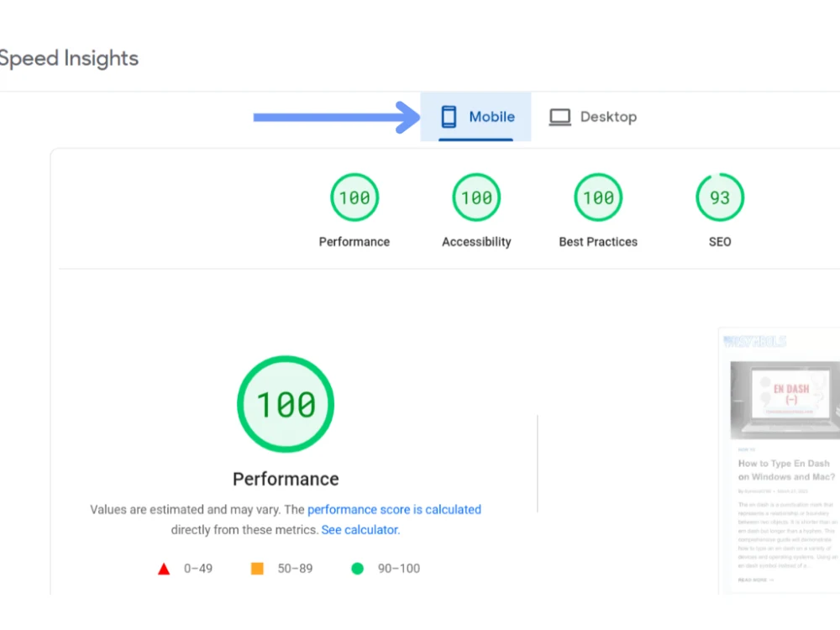
Task: Select the Accessibility score gauge
Action: tap(476, 197)
